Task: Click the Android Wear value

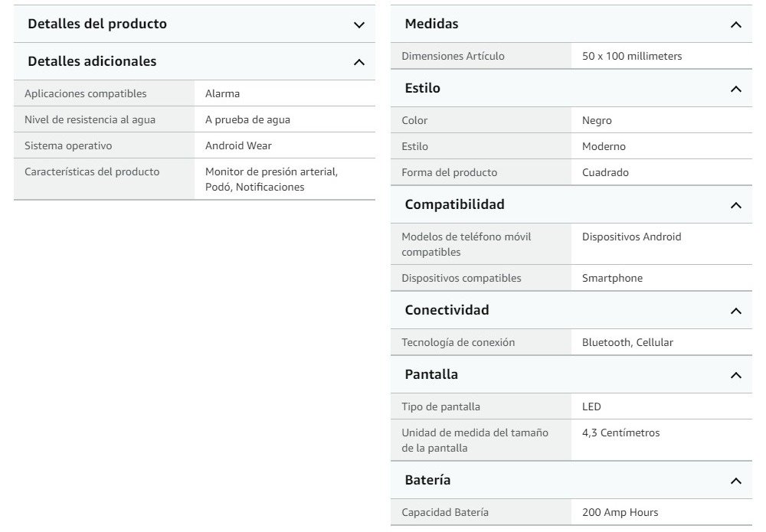Action: pos(238,145)
